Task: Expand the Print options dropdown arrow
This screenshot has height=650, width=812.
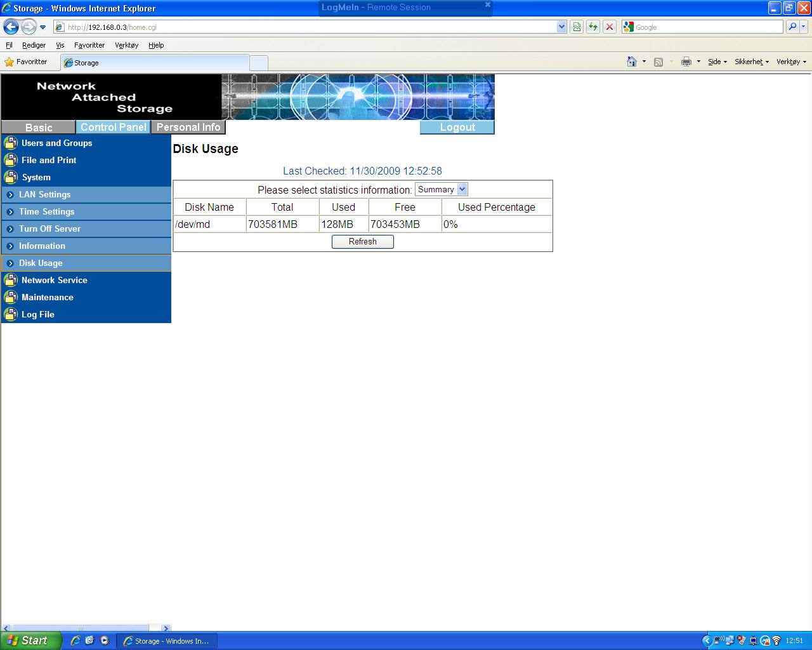Action: point(698,62)
